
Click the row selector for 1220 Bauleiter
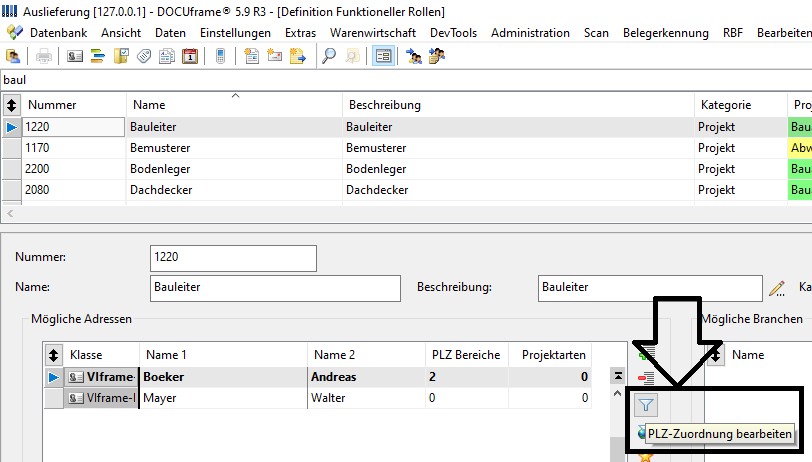click(x=11, y=127)
